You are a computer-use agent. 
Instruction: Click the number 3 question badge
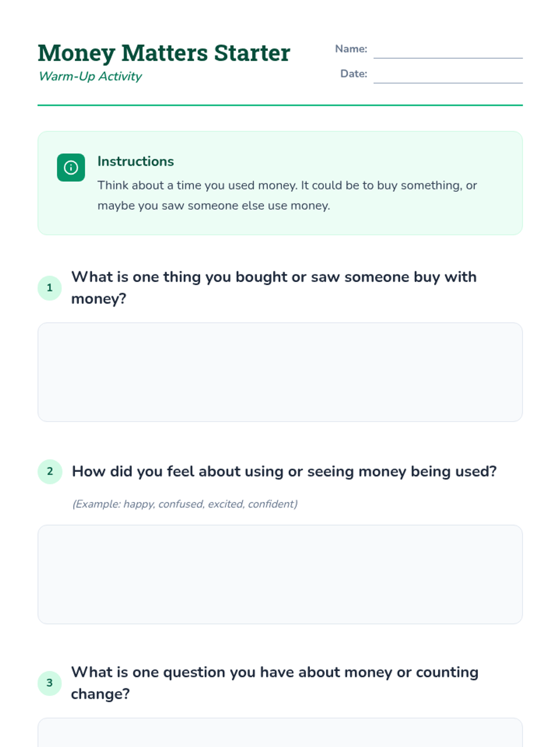tap(49, 683)
